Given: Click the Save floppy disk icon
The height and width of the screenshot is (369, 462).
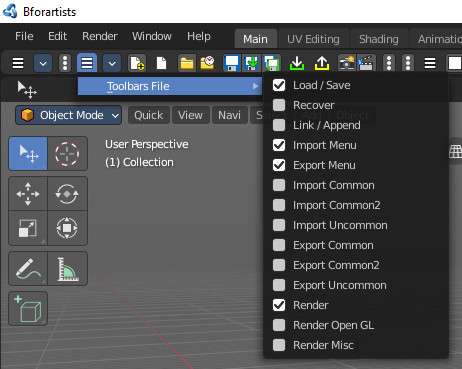Looking at the screenshot, I should (232, 63).
